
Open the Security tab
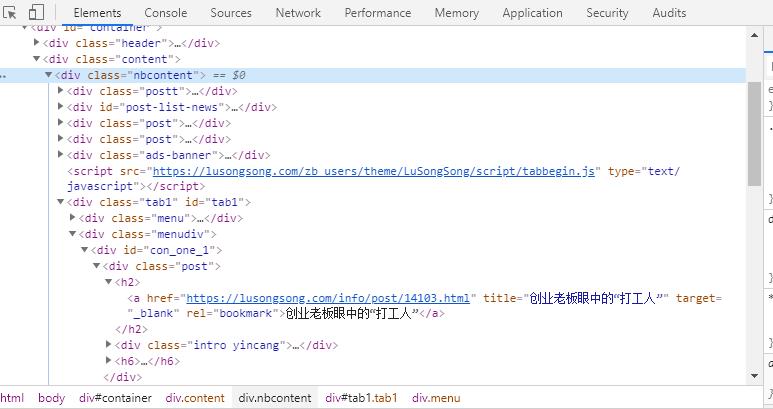tap(607, 13)
